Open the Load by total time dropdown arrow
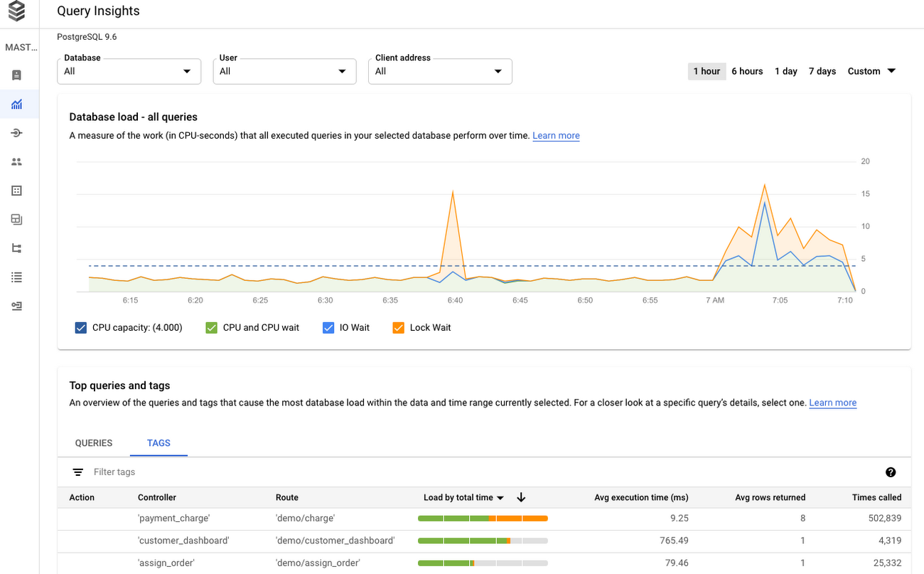 tap(500, 498)
